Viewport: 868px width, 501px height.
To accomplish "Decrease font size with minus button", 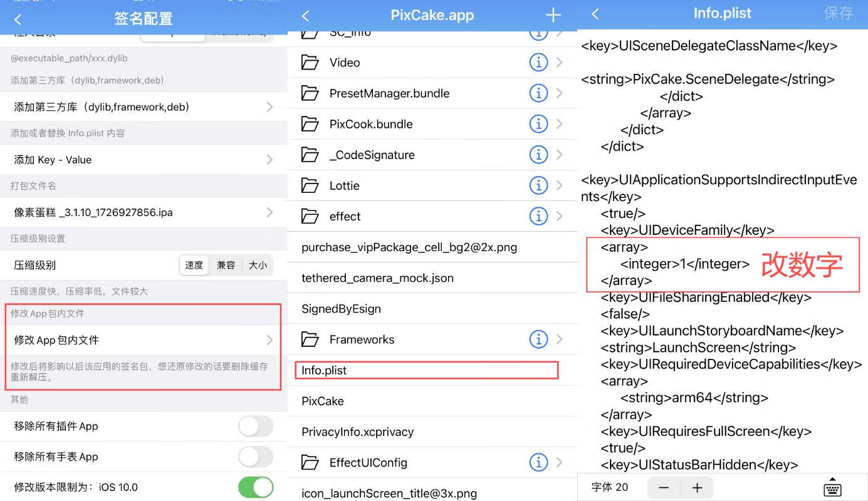I will (x=664, y=488).
